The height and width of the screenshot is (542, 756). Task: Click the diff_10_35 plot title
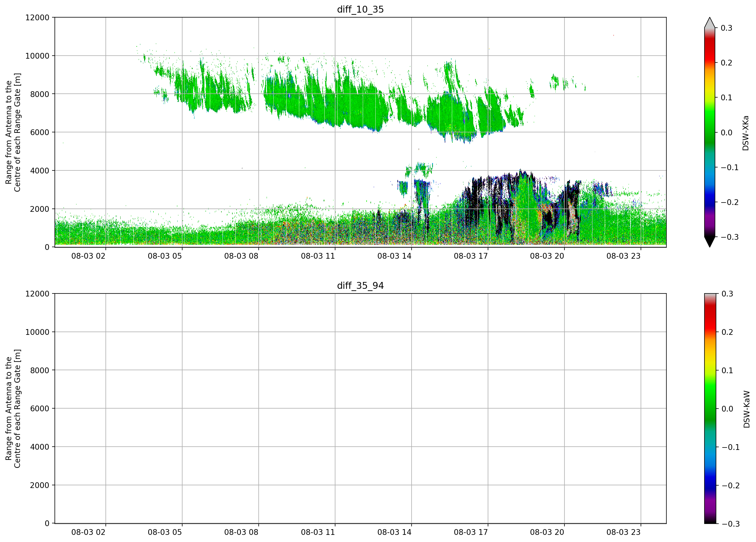[x=360, y=9]
